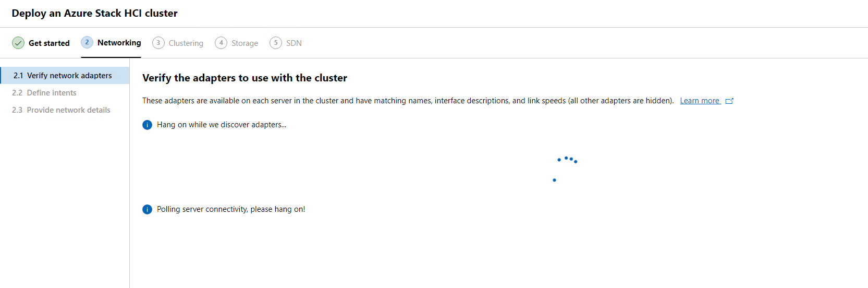Jump to the SDN step

click(294, 43)
